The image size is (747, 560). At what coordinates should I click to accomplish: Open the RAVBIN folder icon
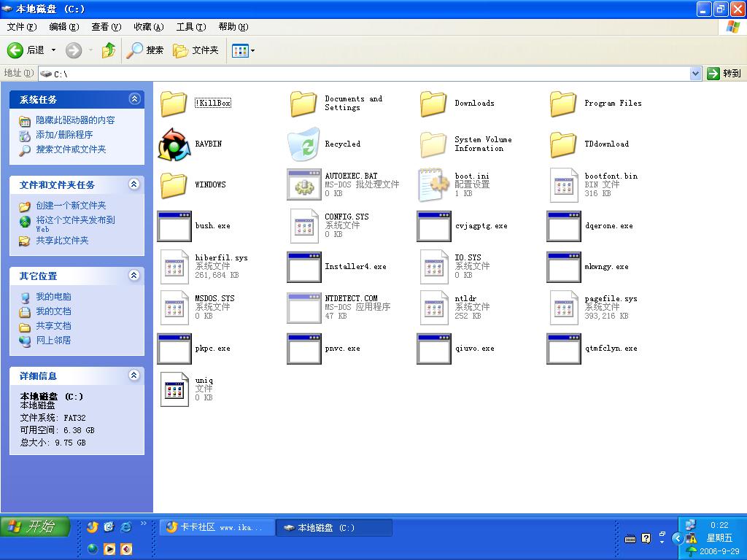(x=174, y=144)
